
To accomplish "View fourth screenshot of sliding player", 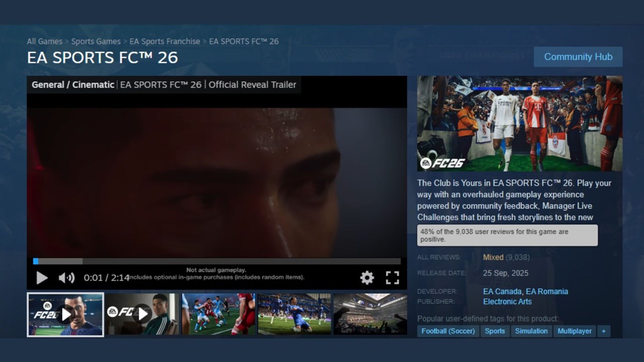I will coord(294,315).
